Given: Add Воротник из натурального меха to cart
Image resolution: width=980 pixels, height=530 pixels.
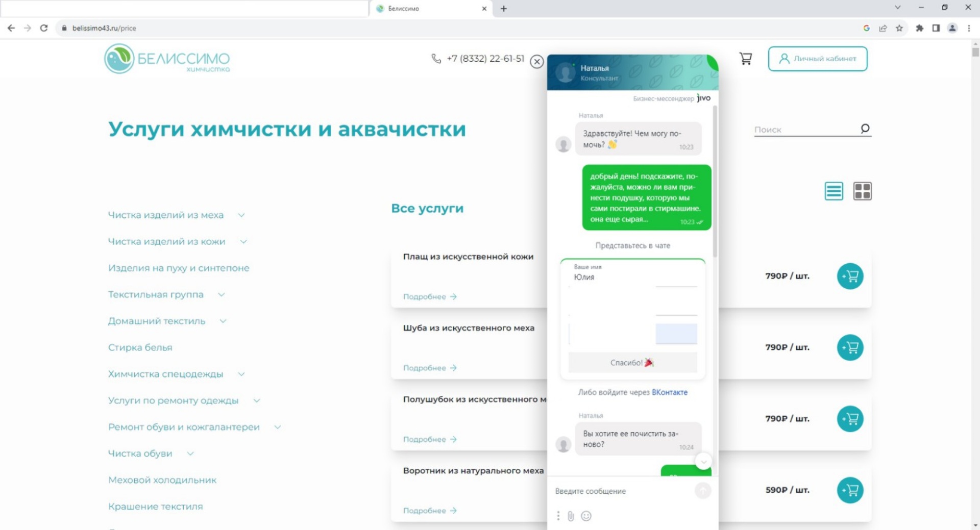Looking at the screenshot, I should point(850,490).
